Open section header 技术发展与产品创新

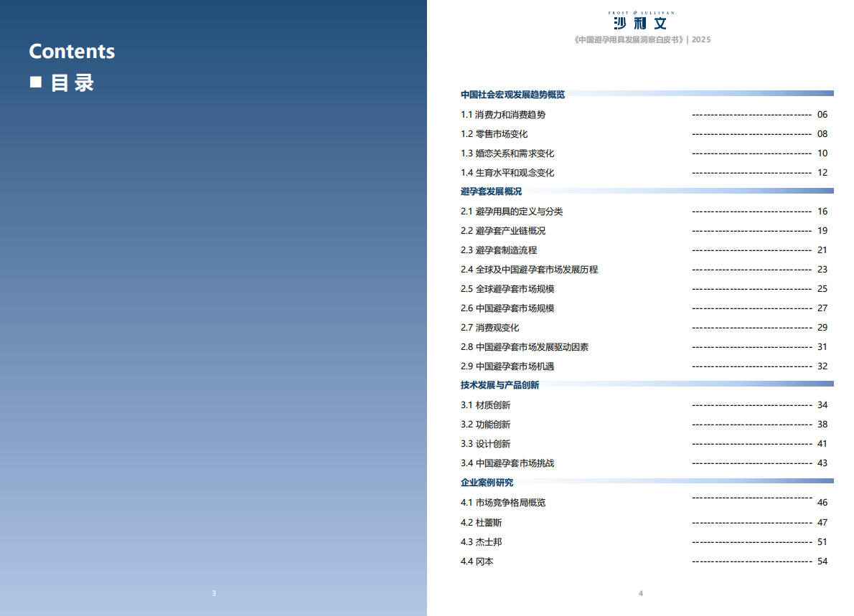pos(499,385)
